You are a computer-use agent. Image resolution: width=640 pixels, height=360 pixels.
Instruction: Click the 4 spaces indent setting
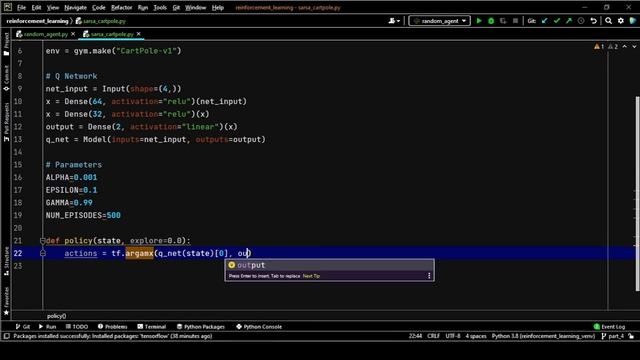pos(476,336)
